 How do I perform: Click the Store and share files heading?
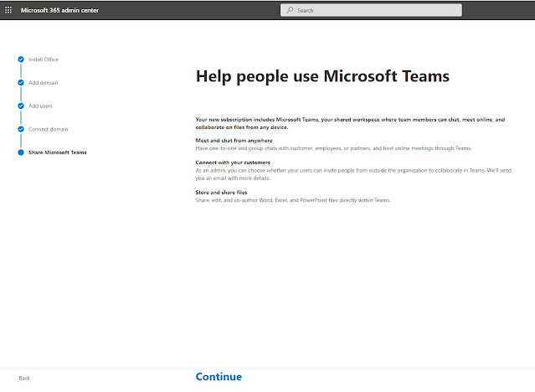click(x=221, y=193)
